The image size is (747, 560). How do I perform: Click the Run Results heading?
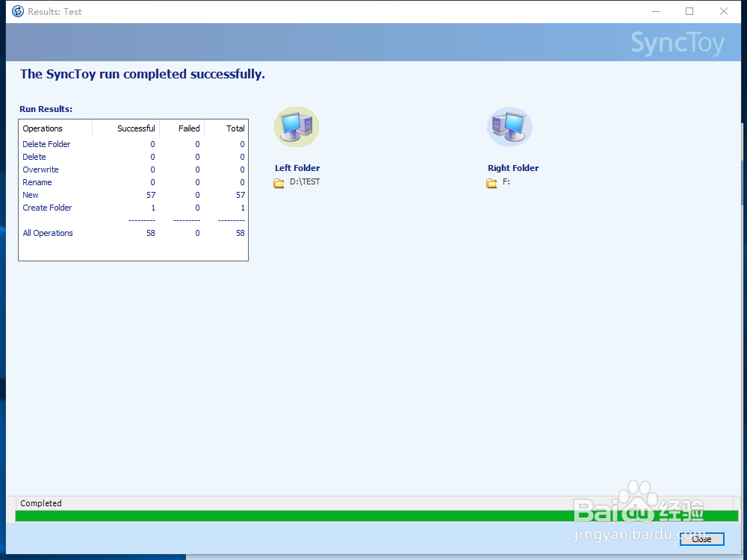click(46, 109)
